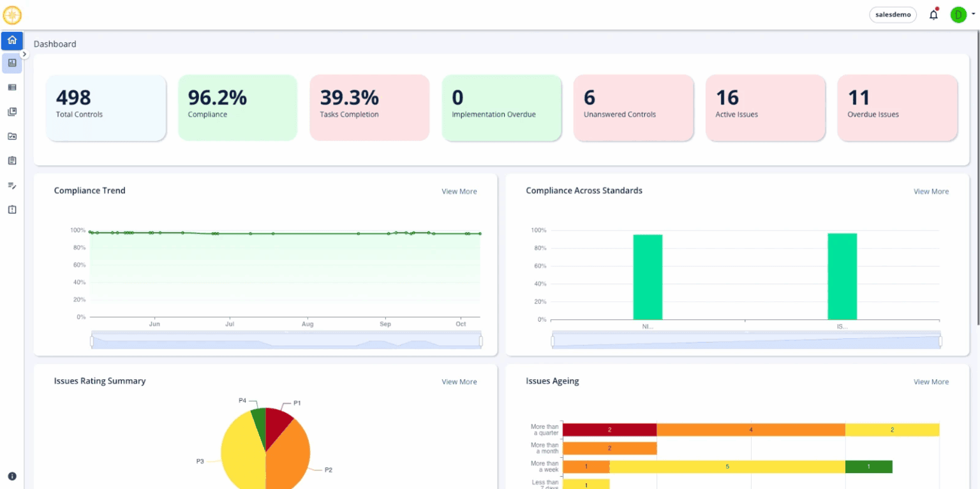Open View More for Compliance Across Standards

[931, 192]
